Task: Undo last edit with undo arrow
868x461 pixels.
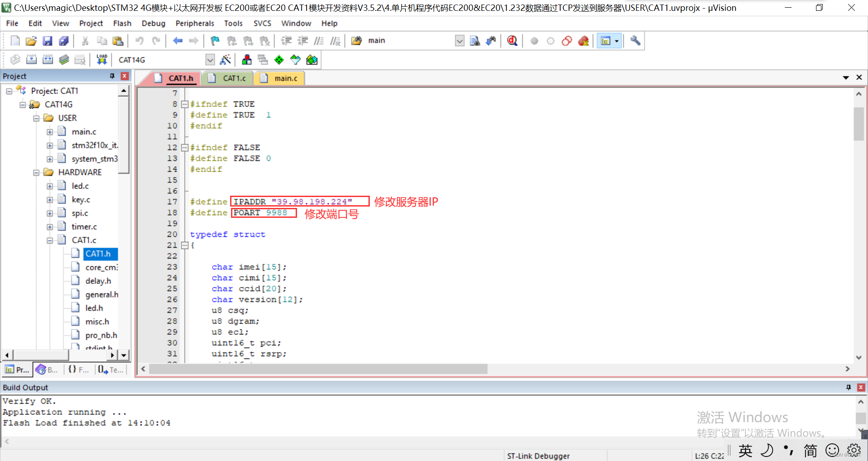Action: coord(139,41)
